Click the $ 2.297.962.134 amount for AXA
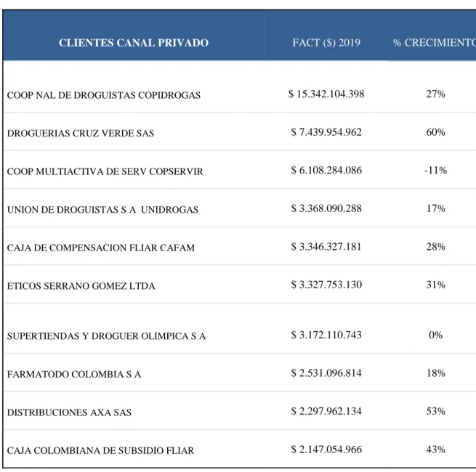The image size is (476, 472). pyautogui.click(x=326, y=411)
